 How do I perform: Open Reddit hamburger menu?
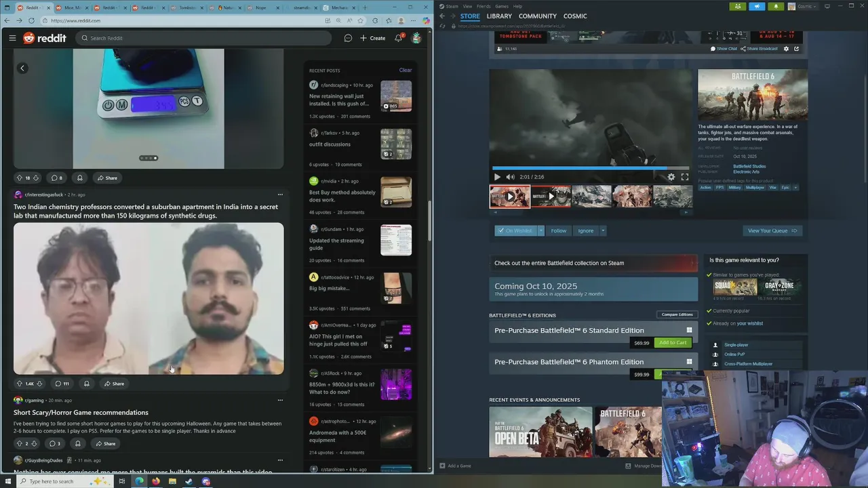[x=12, y=38]
